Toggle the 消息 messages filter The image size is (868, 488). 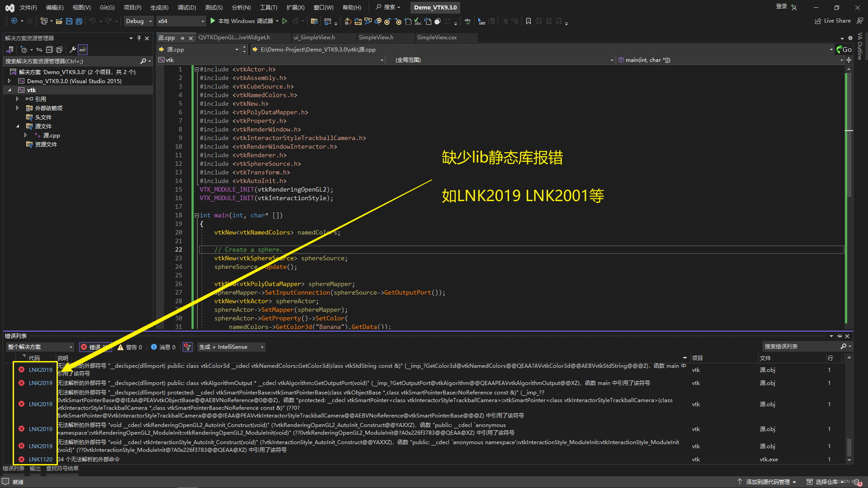click(164, 347)
